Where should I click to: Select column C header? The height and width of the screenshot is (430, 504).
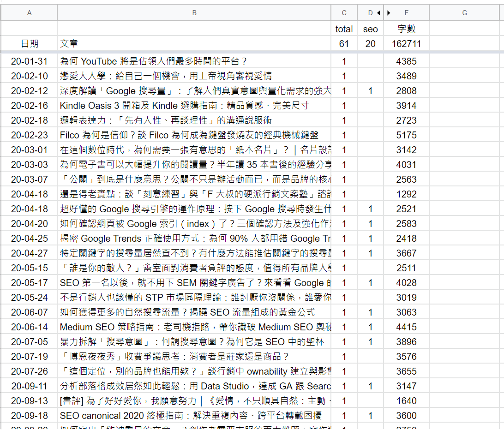344,13
